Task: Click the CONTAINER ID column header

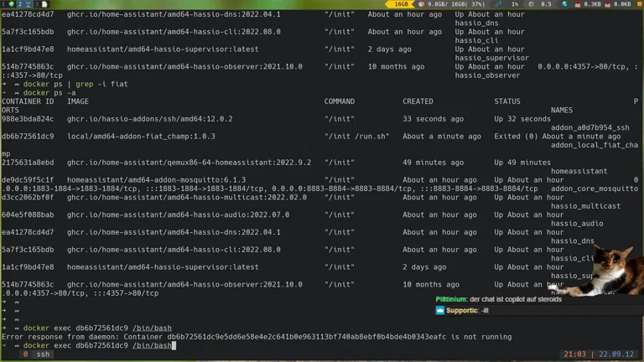Action: click(x=28, y=101)
